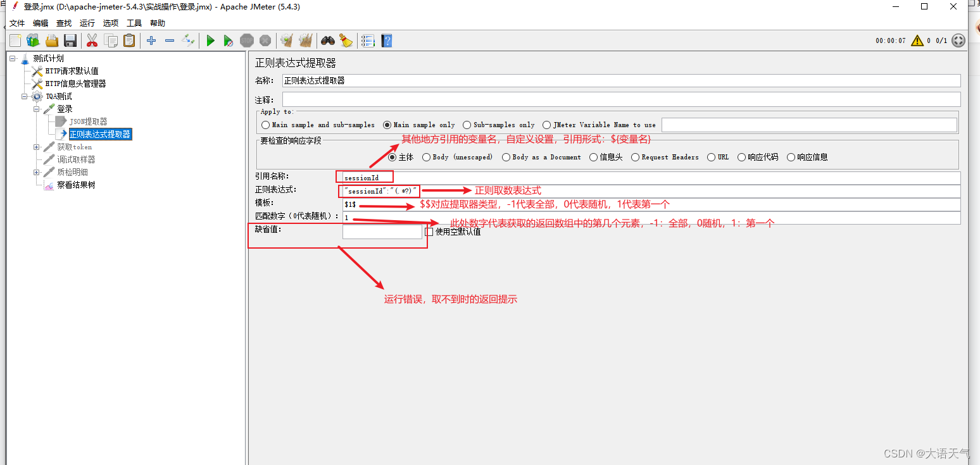980x465 pixels.
Task: Click the Clear broom icon
Action: (x=346, y=40)
